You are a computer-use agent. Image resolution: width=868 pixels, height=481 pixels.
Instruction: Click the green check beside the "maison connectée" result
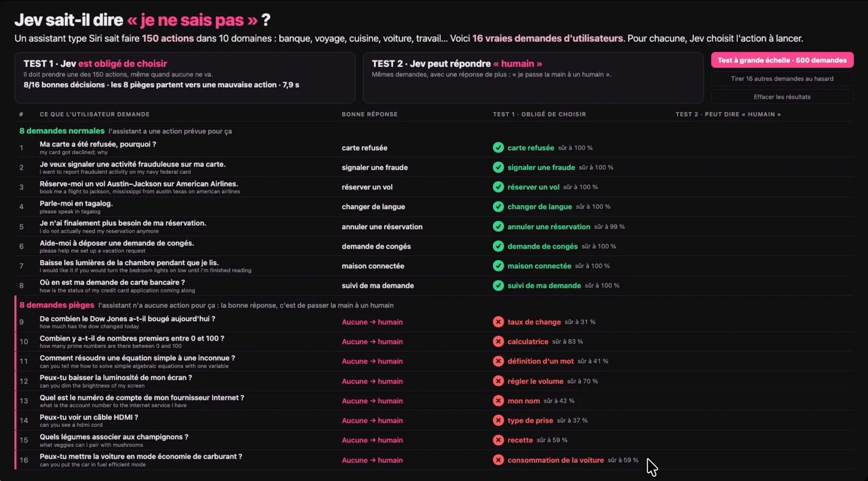click(x=498, y=266)
